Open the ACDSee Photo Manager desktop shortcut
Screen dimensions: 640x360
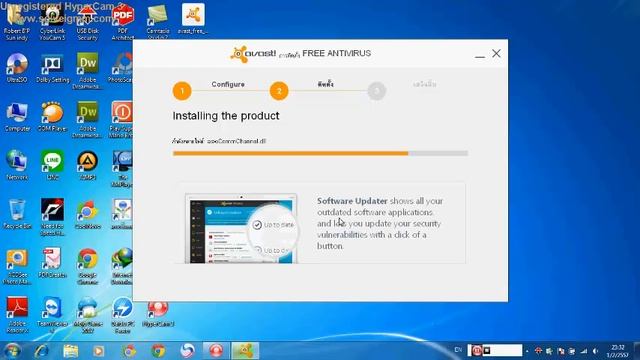pyautogui.click(x=17, y=266)
